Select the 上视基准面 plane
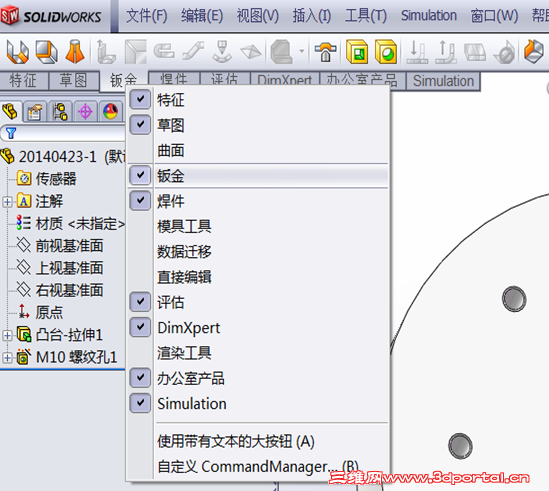 click(x=60, y=268)
